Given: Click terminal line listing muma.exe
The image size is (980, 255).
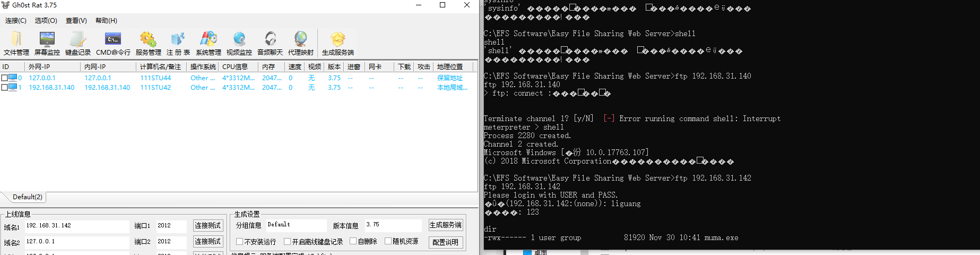Looking at the screenshot, I should (611, 237).
